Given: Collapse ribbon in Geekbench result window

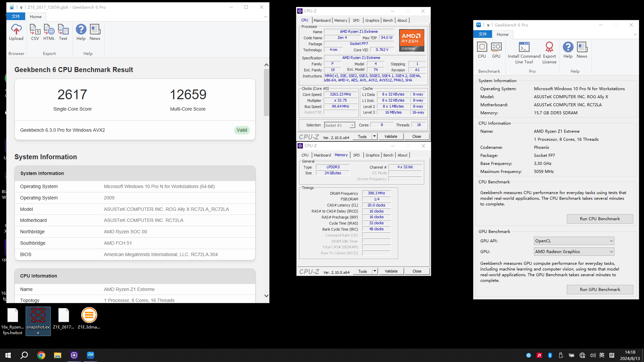Looking at the screenshot, I should (266, 16).
